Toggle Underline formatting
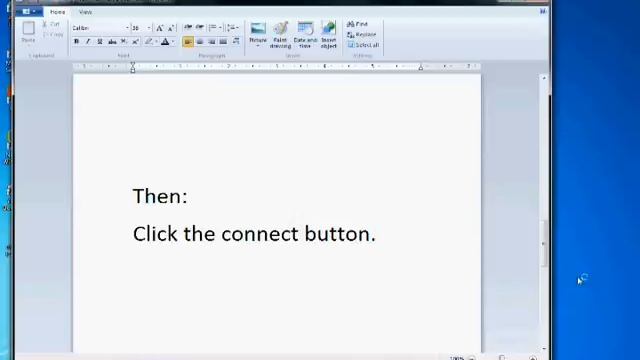 [x=100, y=41]
